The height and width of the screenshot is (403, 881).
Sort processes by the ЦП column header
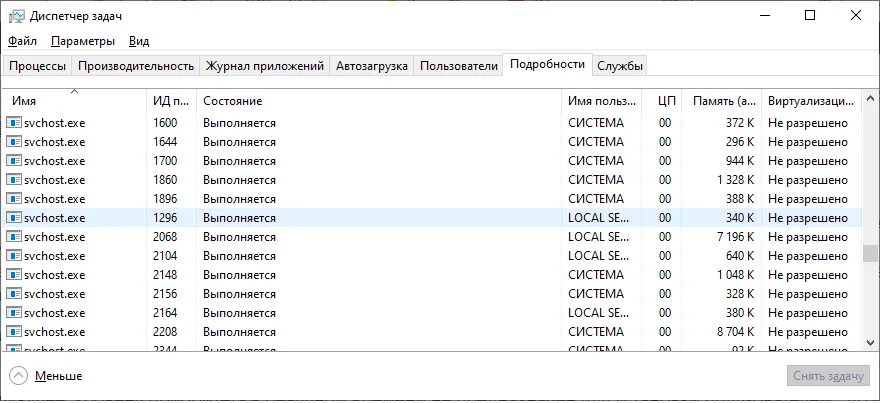coord(667,102)
